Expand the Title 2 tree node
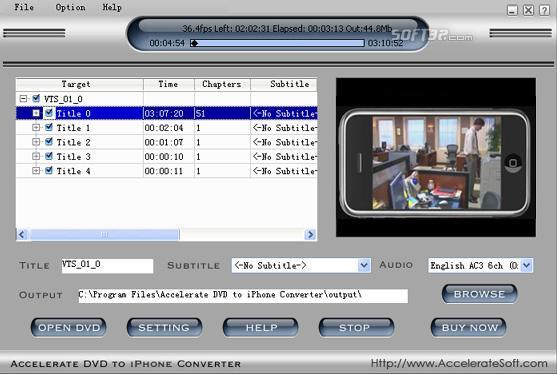The height and width of the screenshot is (374, 557). [x=36, y=142]
